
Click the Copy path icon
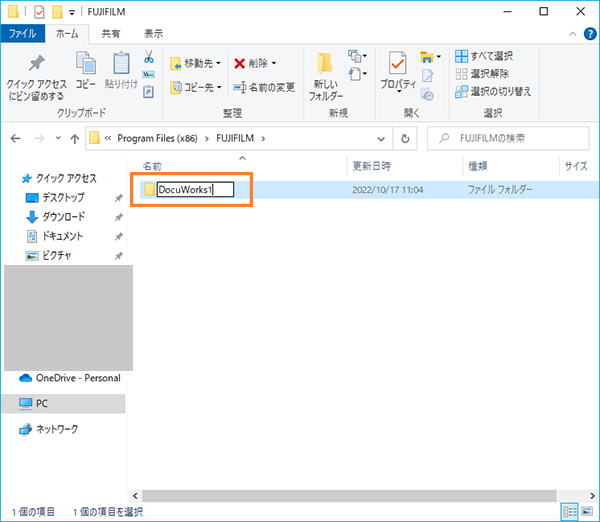pyautogui.click(x=148, y=74)
